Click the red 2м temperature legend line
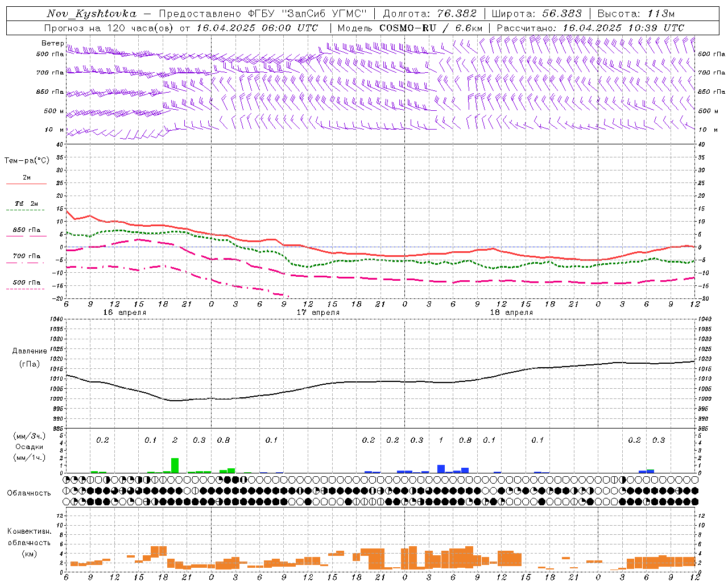Viewport: 728px width, 582px height. pyautogui.click(x=26, y=184)
